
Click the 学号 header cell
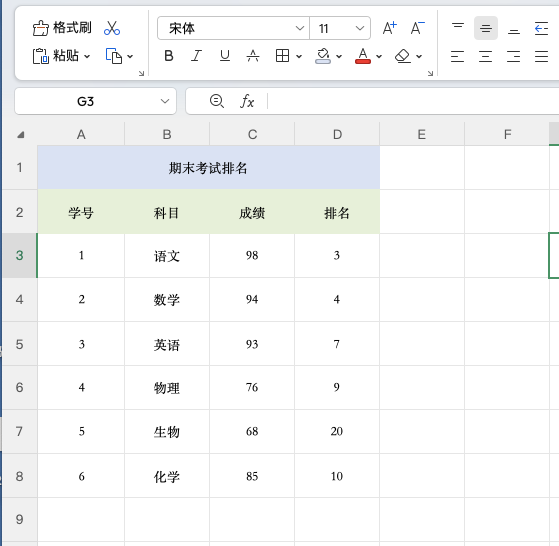[81, 212]
